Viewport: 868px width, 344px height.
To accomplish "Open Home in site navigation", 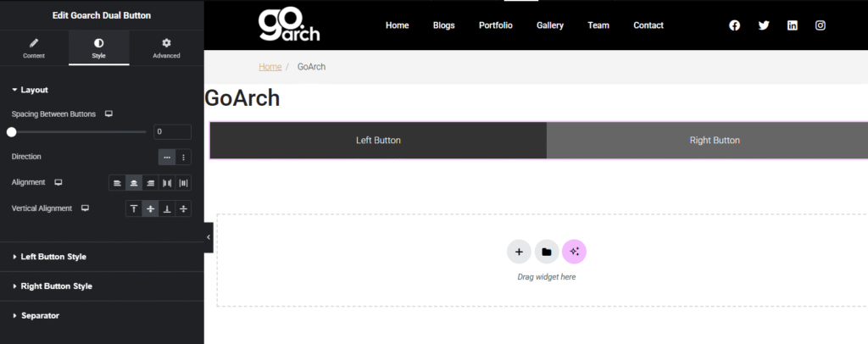I will pos(397,25).
